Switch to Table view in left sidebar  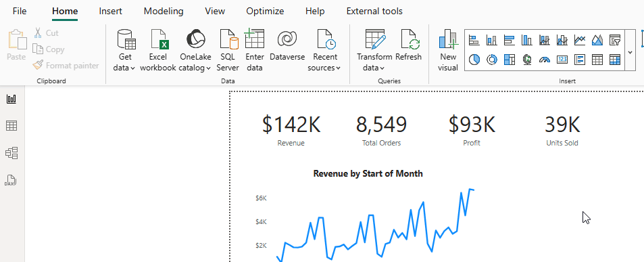(11, 126)
